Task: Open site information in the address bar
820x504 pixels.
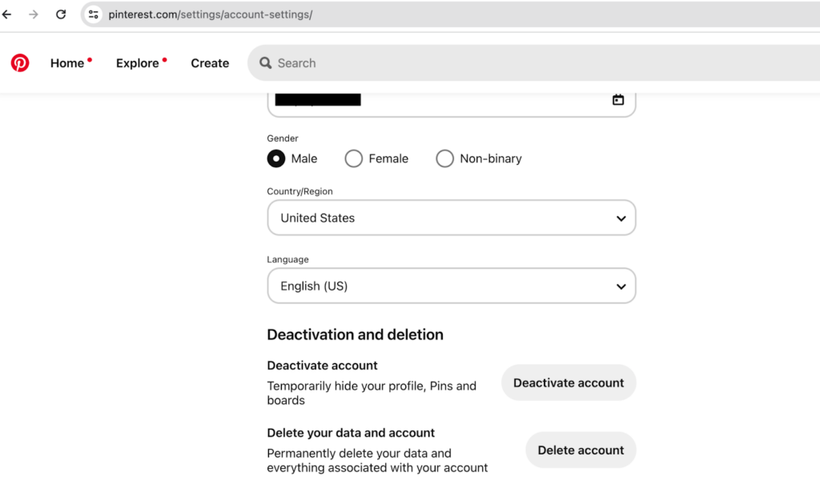Action: point(94,14)
